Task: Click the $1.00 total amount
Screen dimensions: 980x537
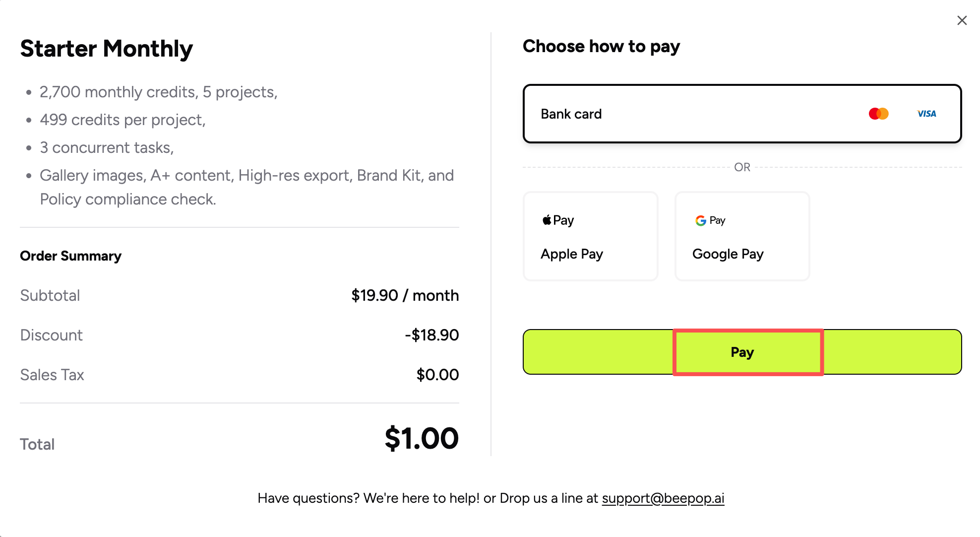Action: coord(422,438)
